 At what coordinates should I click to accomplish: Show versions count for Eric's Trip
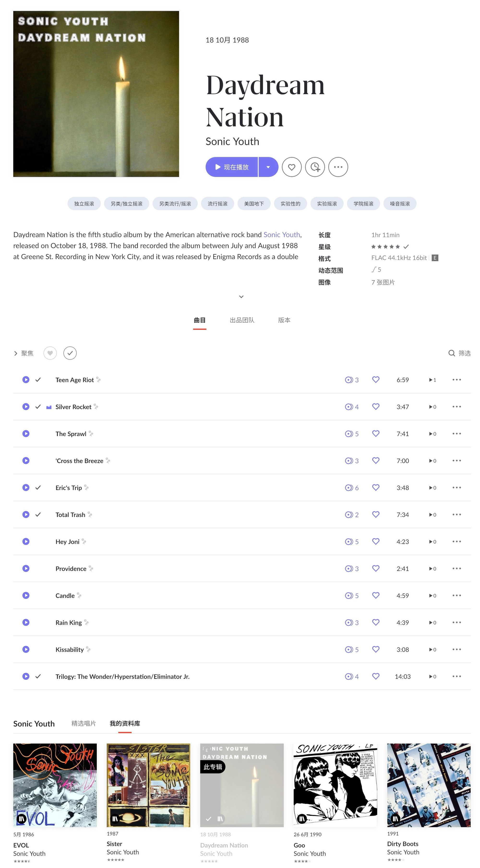pyautogui.click(x=352, y=488)
